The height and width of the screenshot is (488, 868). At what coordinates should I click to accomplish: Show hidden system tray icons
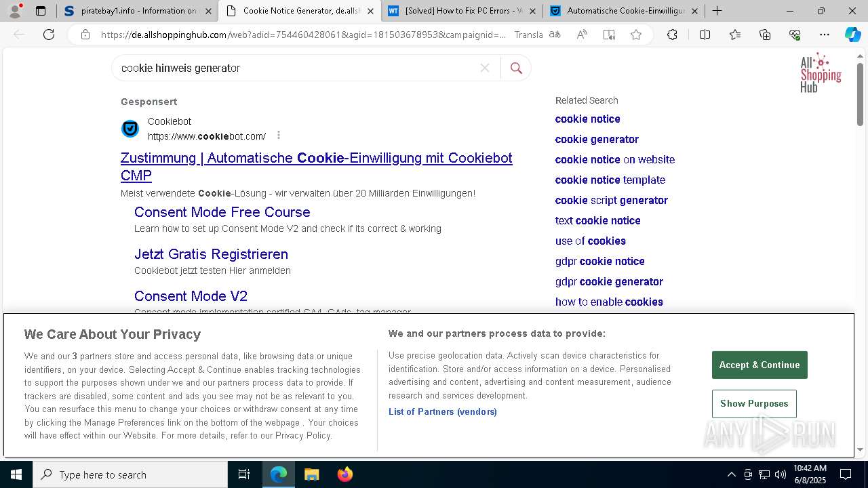click(x=731, y=474)
